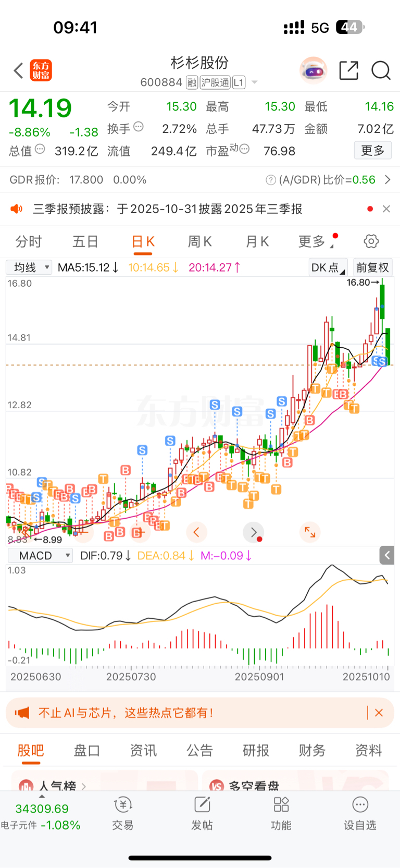
Task: Expand 更多 chart period dropdown
Action: tap(315, 241)
